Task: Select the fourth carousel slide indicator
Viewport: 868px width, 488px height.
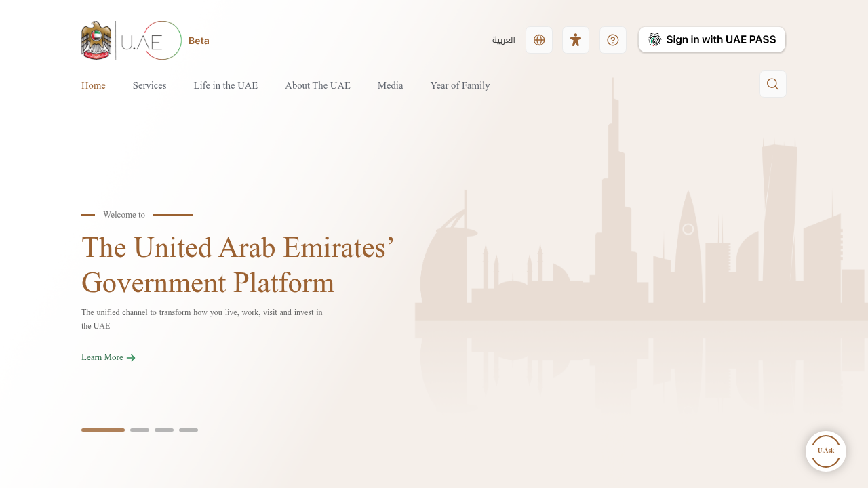Action: (x=189, y=430)
